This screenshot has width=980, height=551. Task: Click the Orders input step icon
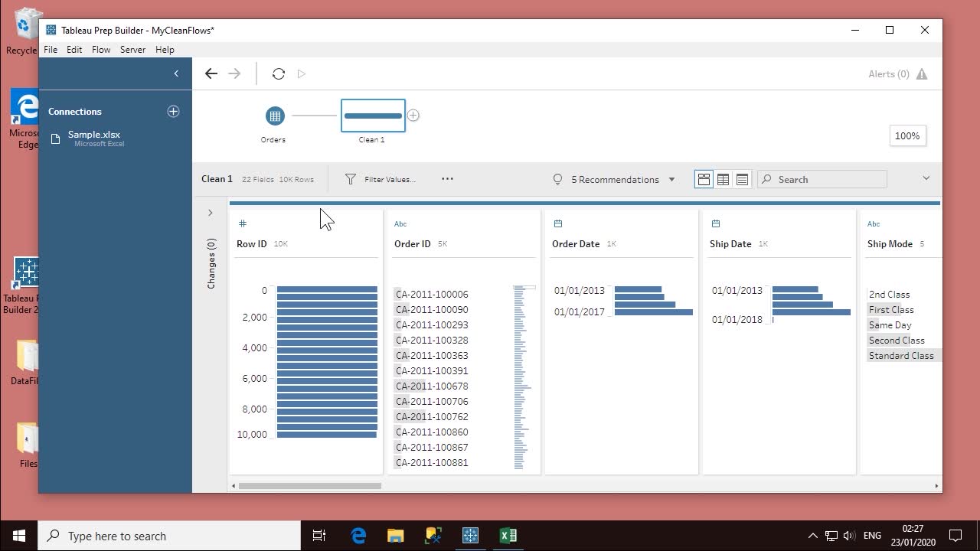pos(274,116)
